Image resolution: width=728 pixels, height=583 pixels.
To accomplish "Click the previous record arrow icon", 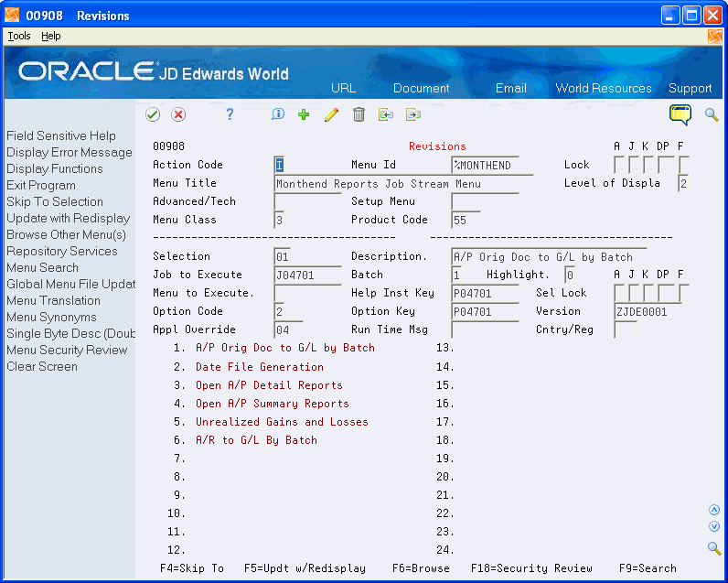I will 386,114.
